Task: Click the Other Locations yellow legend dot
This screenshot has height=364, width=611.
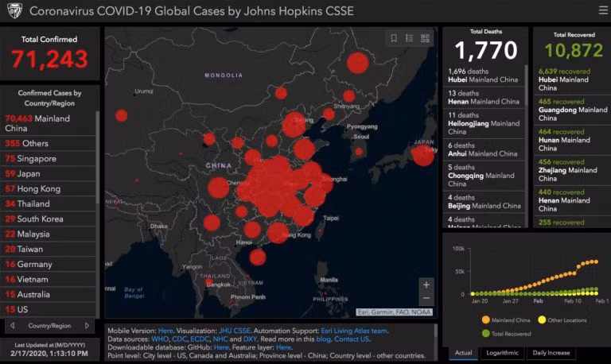Action: (542, 320)
